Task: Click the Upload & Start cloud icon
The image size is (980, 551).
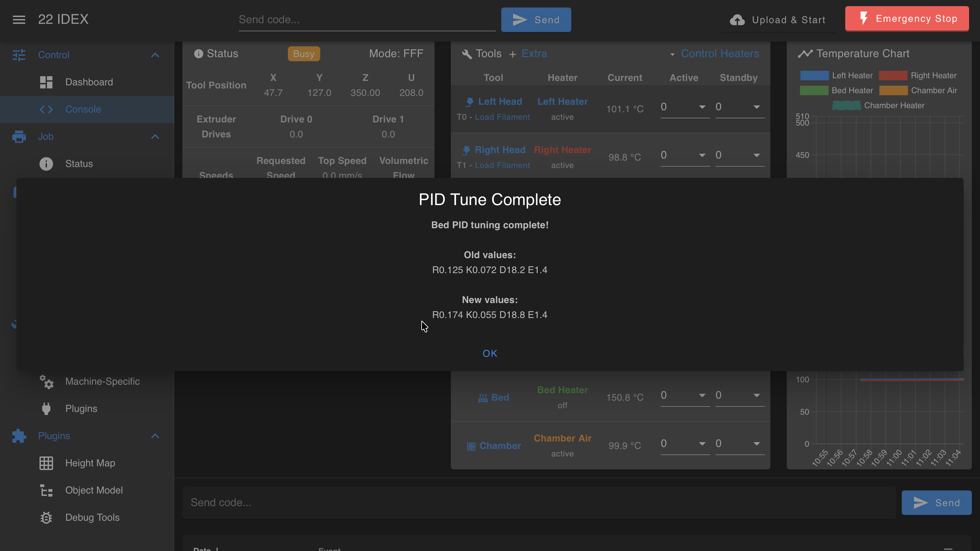Action: (x=737, y=20)
